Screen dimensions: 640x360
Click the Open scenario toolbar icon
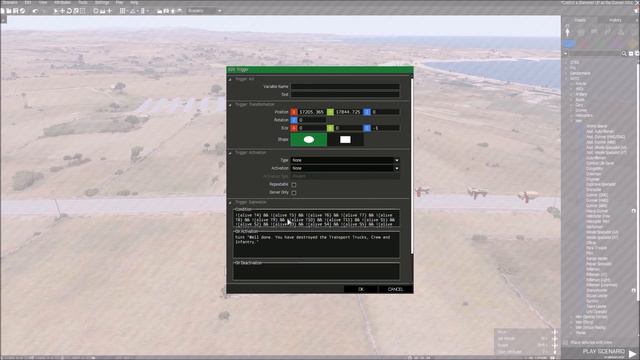pyautogui.click(x=9, y=11)
